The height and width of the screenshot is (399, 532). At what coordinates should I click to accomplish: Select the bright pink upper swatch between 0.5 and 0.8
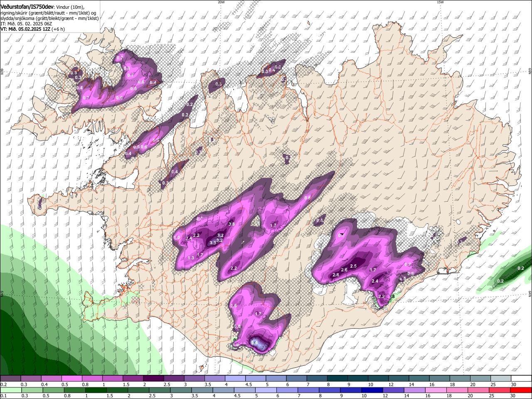click(72, 379)
